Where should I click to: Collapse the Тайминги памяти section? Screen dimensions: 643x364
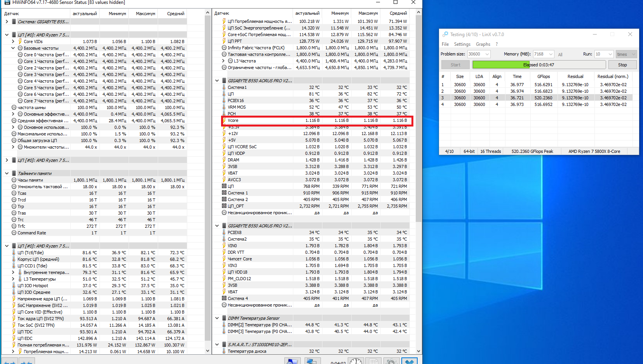pyautogui.click(x=7, y=173)
